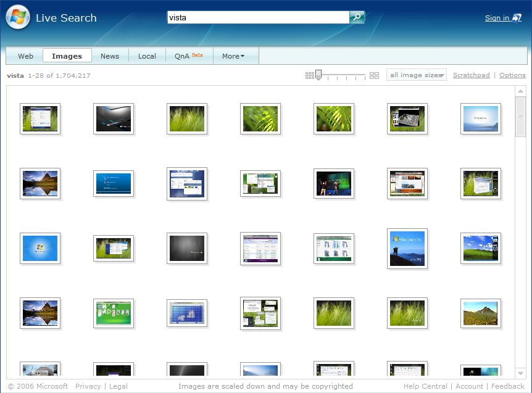Open the all image sizes dropdown
532x393 pixels.
click(417, 75)
